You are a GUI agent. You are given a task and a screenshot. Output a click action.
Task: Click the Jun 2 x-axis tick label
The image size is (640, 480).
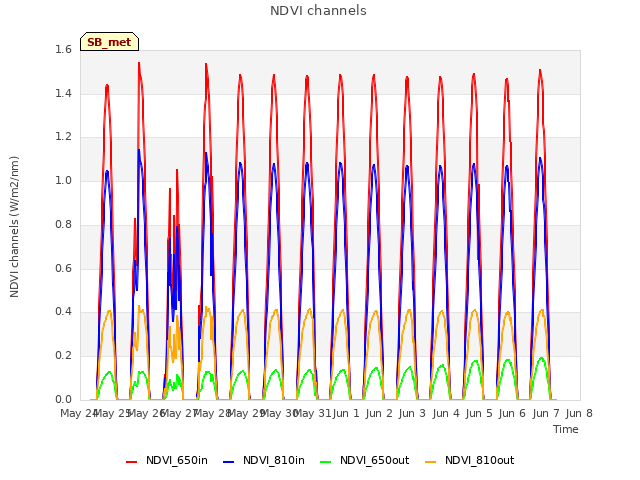click(x=379, y=413)
